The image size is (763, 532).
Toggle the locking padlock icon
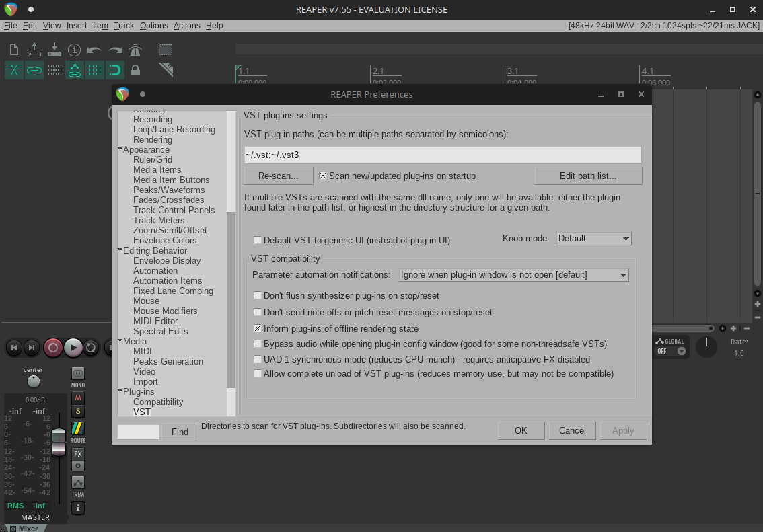pyautogui.click(x=135, y=70)
